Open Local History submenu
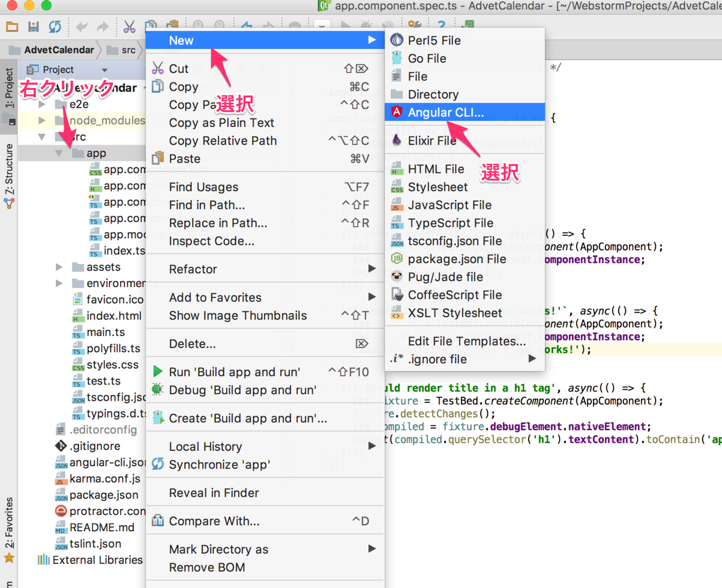722x588 pixels. pos(265,447)
